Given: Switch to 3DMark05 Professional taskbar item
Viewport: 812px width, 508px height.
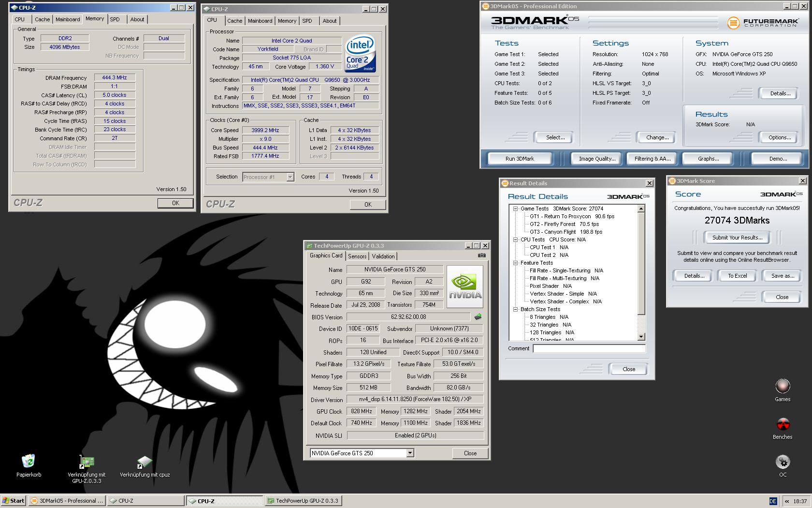Looking at the screenshot, I should [x=67, y=501].
